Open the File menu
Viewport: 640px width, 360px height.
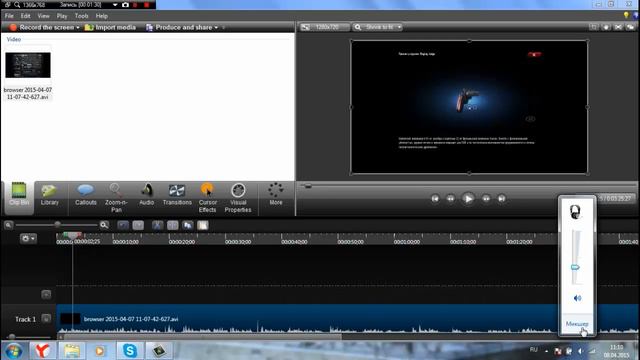9,16
